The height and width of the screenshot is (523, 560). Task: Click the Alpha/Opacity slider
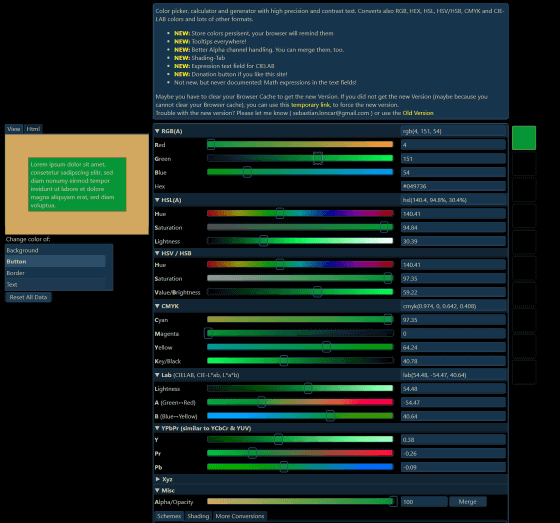(300, 502)
